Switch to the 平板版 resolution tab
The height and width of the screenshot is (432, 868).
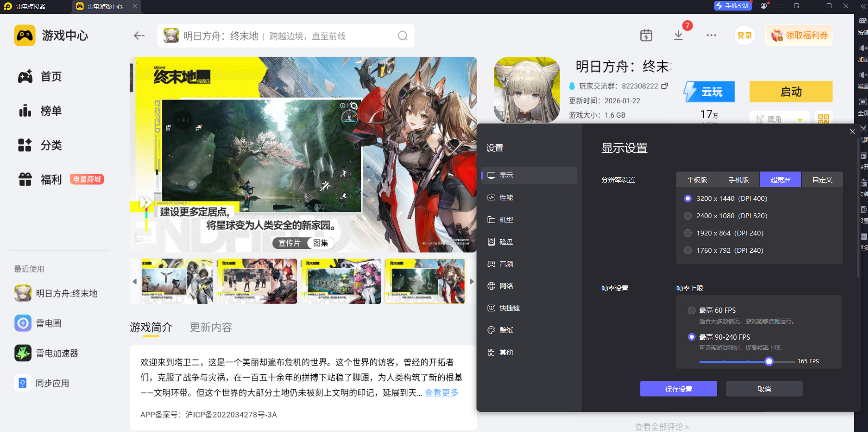pyautogui.click(x=697, y=180)
